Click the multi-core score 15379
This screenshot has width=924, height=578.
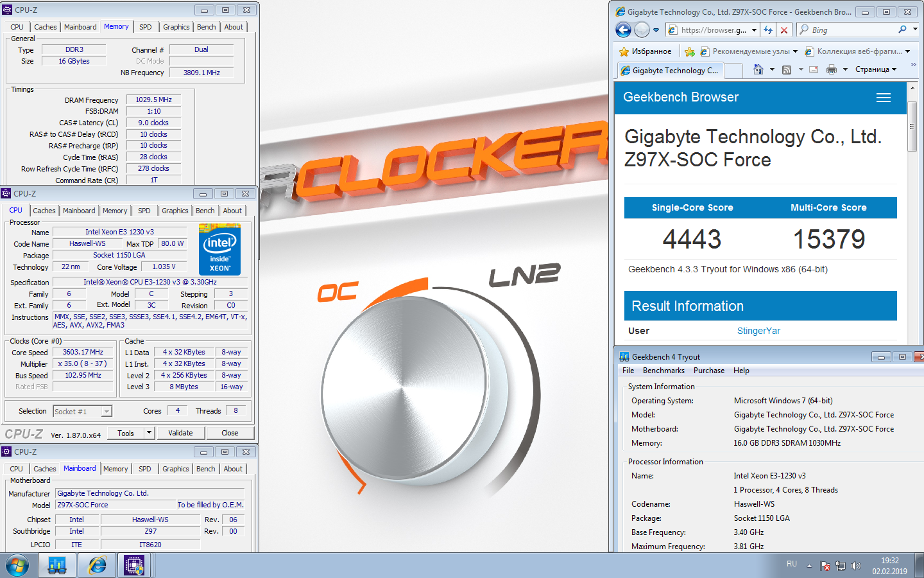829,240
